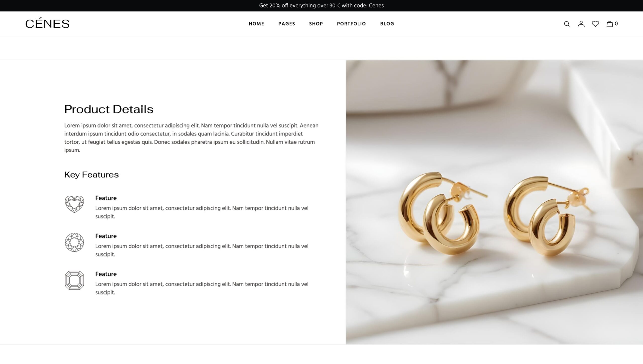This screenshot has width=643, height=364.
Task: Open the wishlist heart icon
Action: [x=595, y=24]
